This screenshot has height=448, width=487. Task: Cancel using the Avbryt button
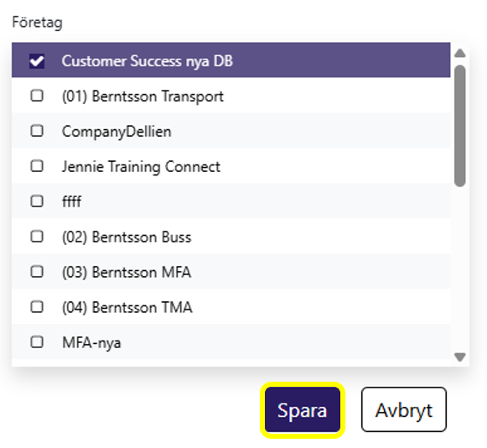404,409
